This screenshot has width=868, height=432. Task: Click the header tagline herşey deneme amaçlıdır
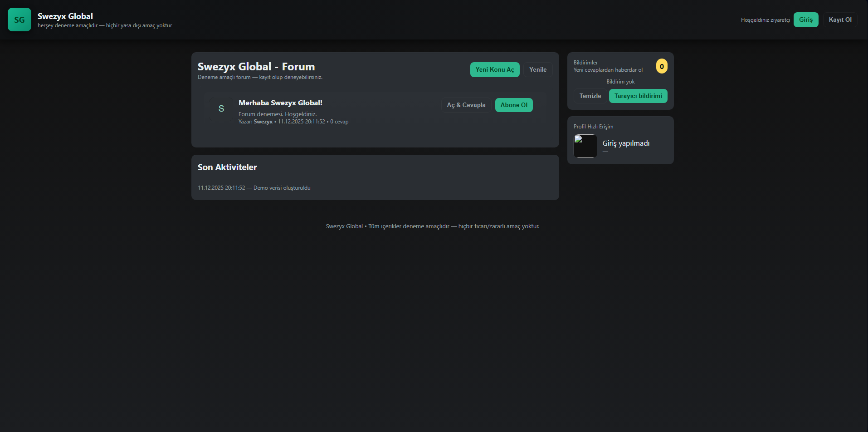(105, 25)
